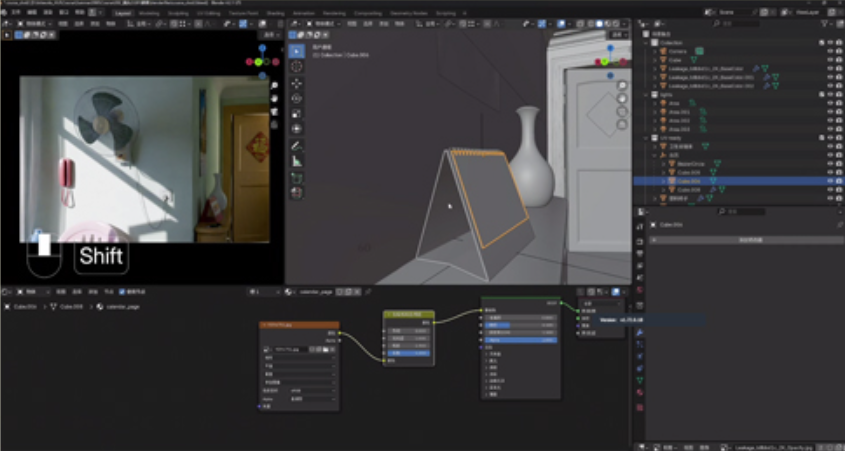This screenshot has width=845, height=451.
Task: Click calendar_page material name field
Action: point(317,292)
